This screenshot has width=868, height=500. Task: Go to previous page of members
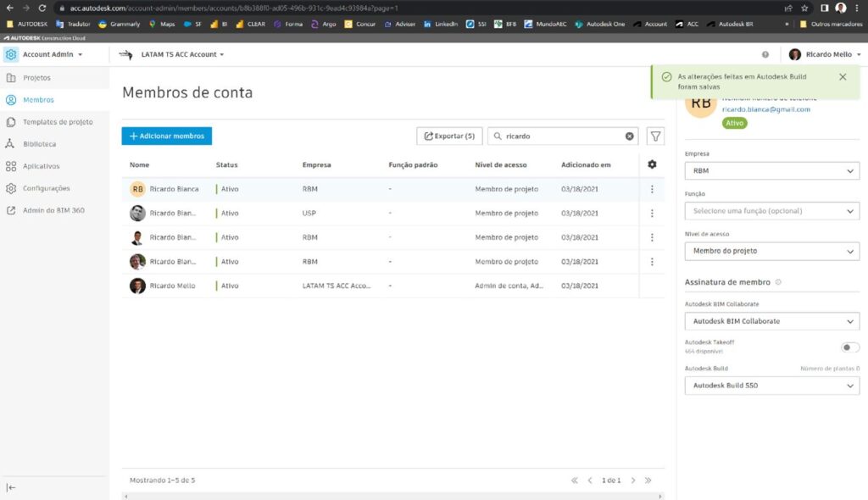pos(590,481)
